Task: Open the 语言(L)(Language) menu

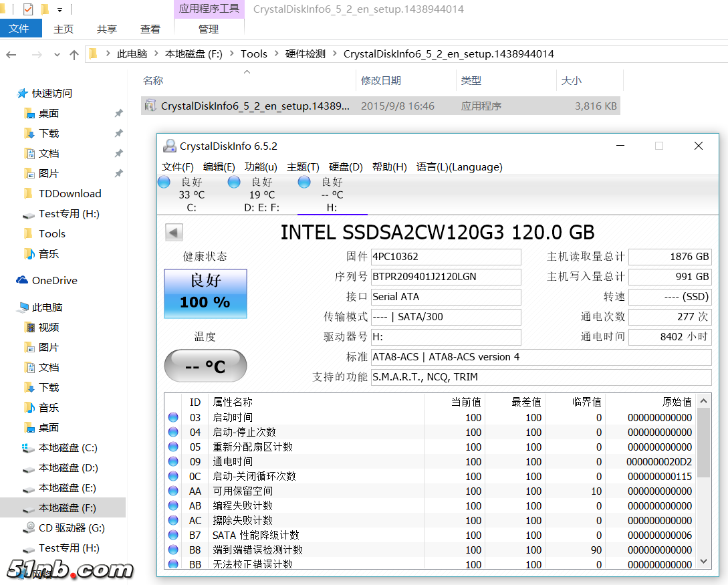Action: click(x=459, y=166)
